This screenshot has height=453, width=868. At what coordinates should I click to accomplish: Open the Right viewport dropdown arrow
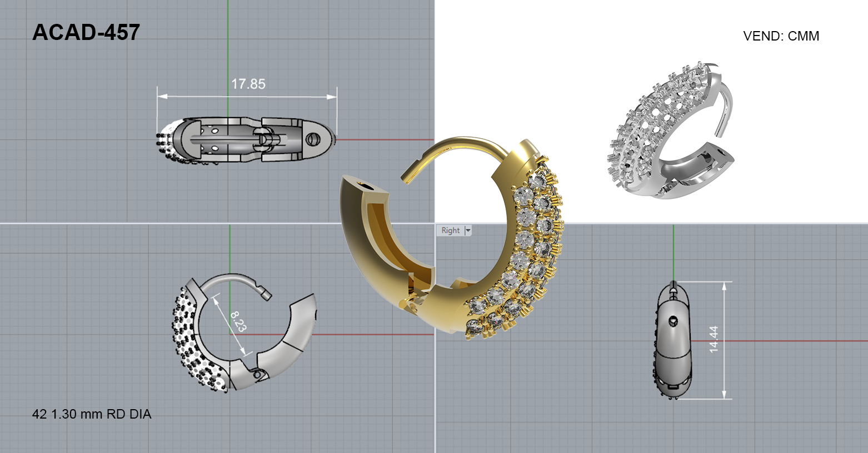coord(467,230)
